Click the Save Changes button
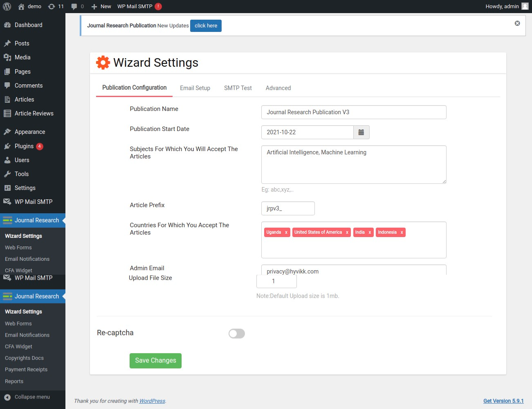 tap(155, 361)
